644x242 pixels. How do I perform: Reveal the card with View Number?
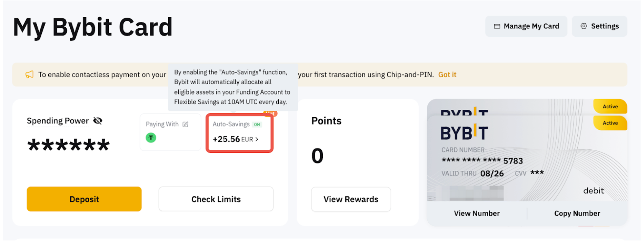pyautogui.click(x=477, y=213)
